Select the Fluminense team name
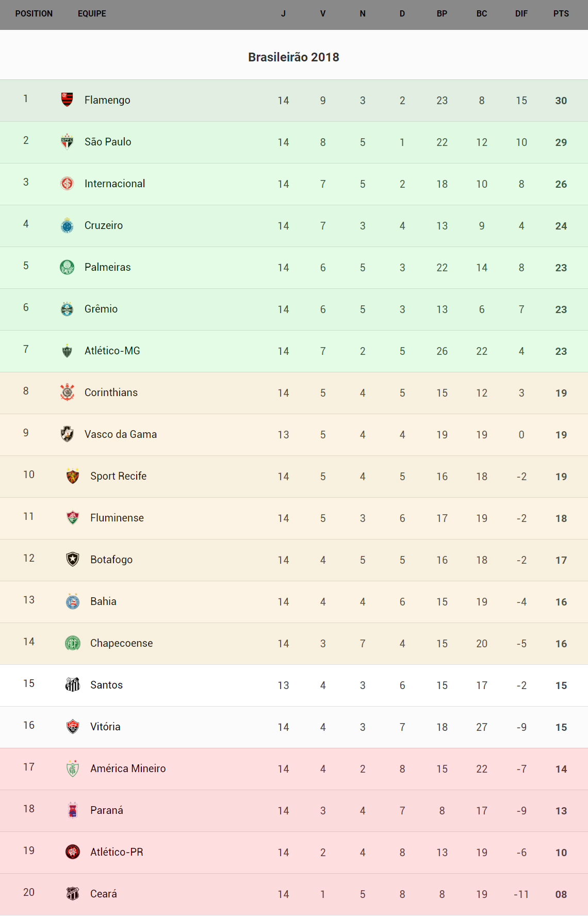This screenshot has height=916, width=588. coord(117,518)
